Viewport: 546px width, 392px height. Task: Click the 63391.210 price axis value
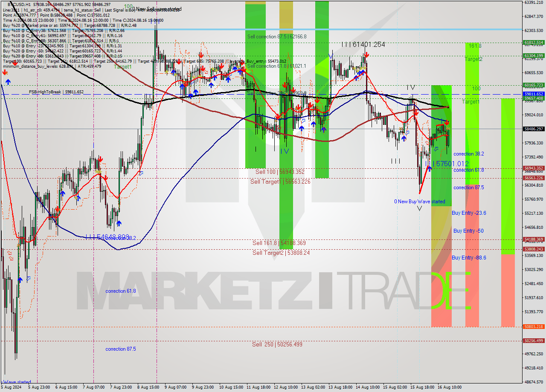click(x=534, y=2)
